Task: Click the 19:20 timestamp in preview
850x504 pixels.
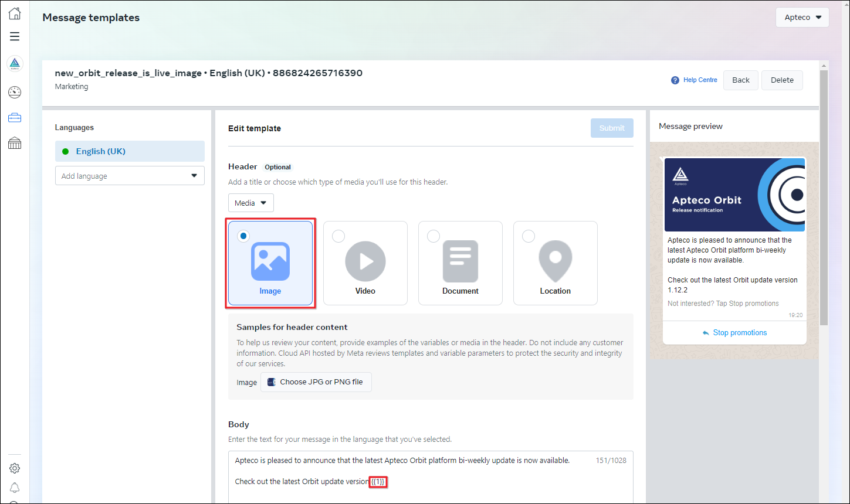Action: (795, 315)
